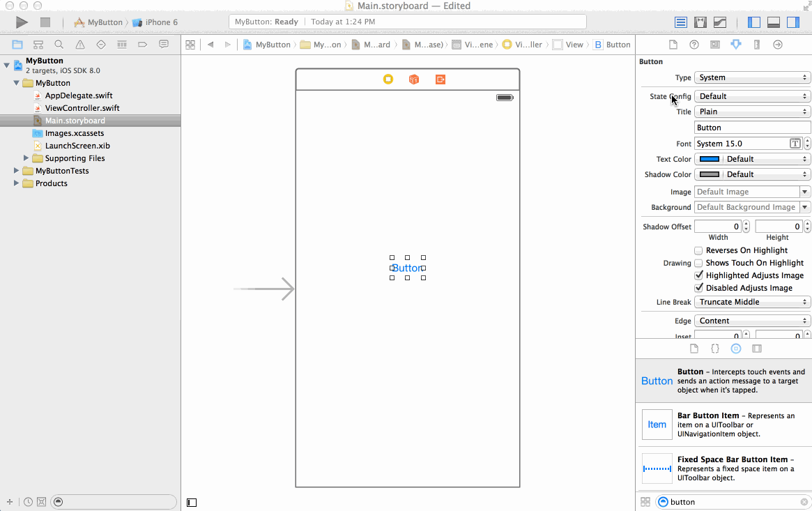Hide the Utilities pane
Screen dimensions: 812x511
[793, 22]
